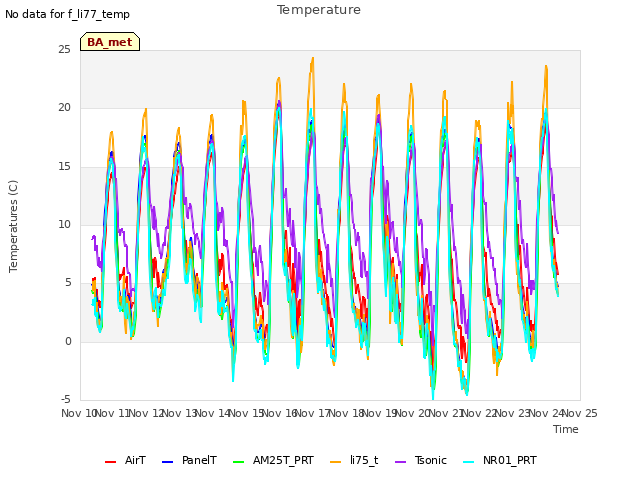Click the Time x-axis label
640x480 pixels.
pyautogui.click(x=566, y=429)
